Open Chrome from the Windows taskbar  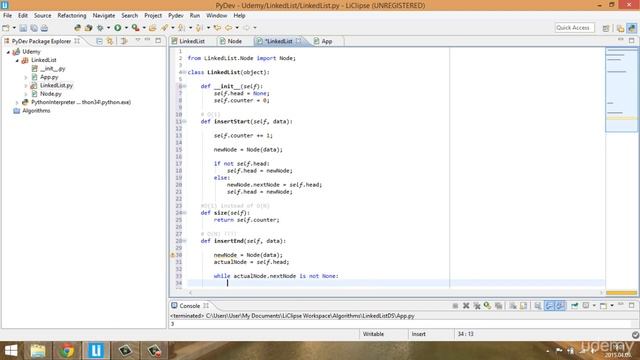click(67, 351)
